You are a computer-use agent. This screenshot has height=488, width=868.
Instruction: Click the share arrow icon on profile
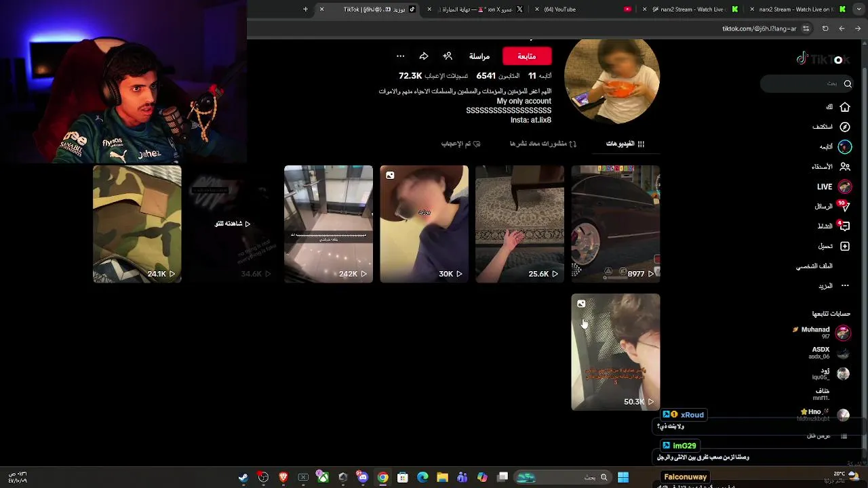click(x=423, y=56)
